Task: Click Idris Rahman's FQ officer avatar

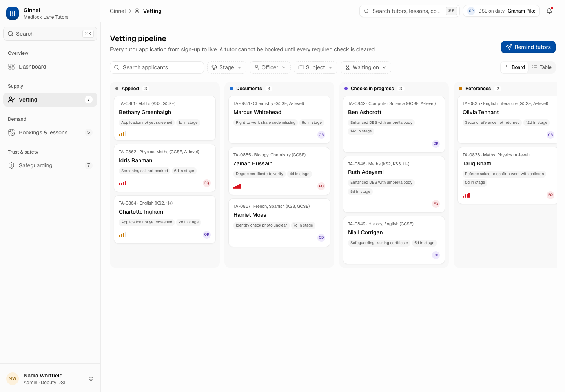Action: (x=207, y=183)
